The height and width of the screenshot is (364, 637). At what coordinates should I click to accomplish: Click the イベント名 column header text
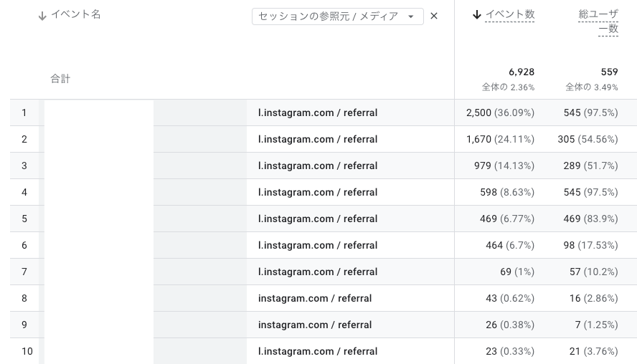pyautogui.click(x=75, y=15)
